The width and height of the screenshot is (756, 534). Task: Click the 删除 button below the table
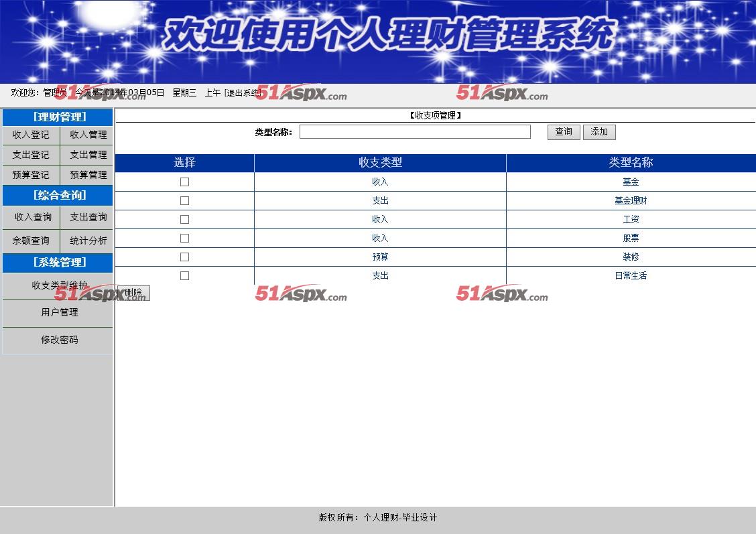click(133, 293)
